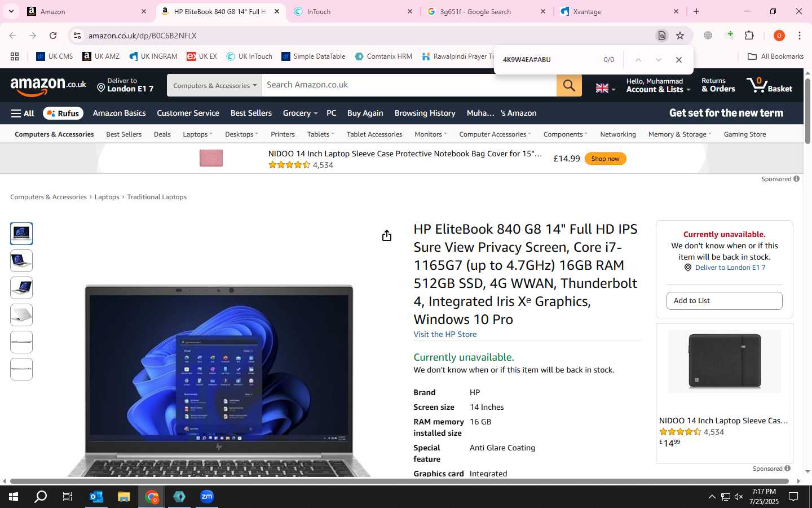This screenshot has width=812, height=508.
Task: Open the apps grid icon in bookmarks bar
Action: (15, 56)
